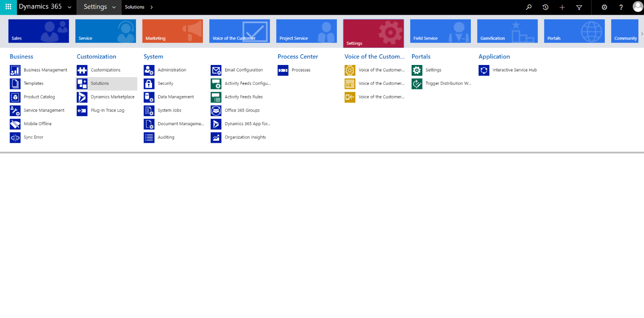Open recently viewed items clock icon
Screen dimensions: 644x318
(545, 7)
